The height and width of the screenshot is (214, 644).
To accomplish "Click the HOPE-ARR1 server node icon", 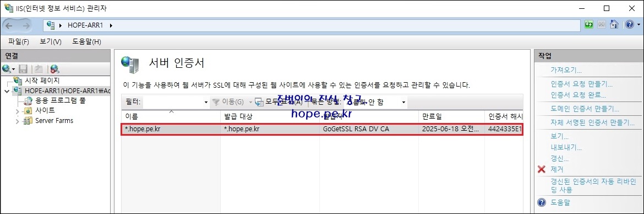I will [18, 90].
